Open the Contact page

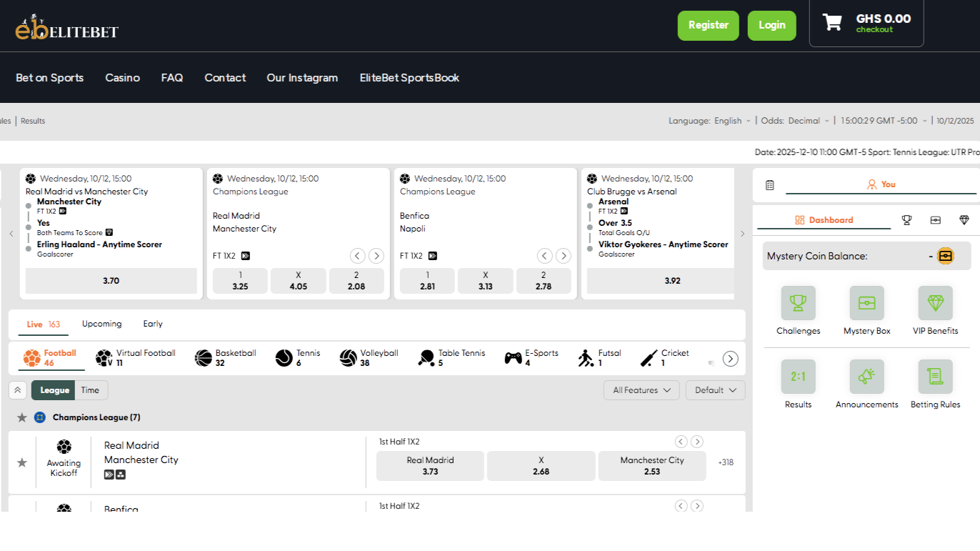[225, 78]
